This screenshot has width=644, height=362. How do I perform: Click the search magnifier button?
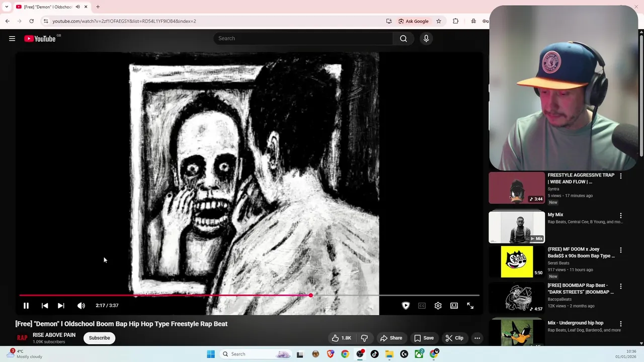(x=404, y=39)
